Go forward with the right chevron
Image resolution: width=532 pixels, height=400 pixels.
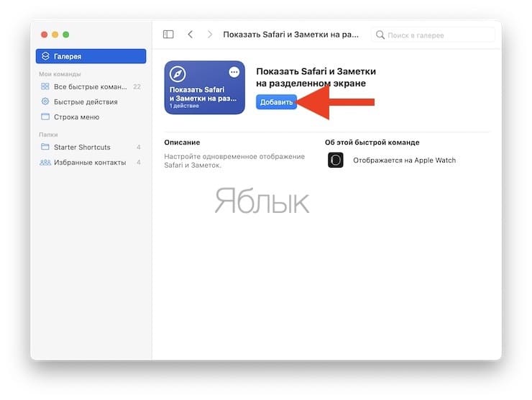point(210,35)
